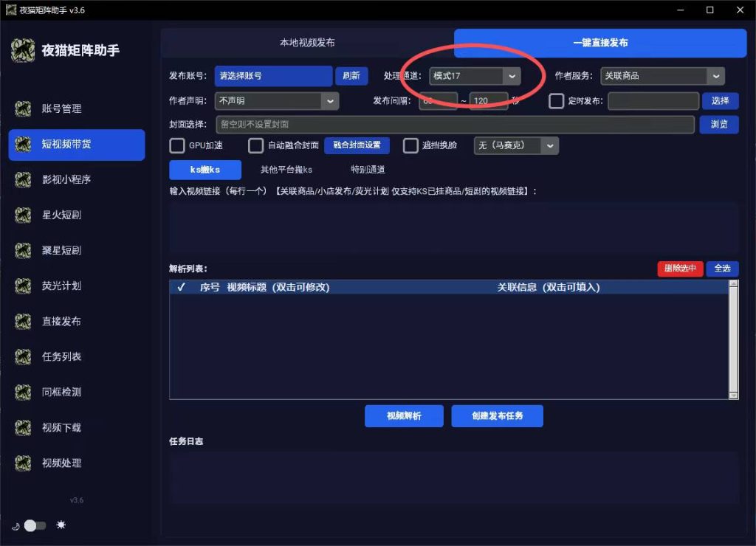Click the cat icon beside 短视频带货
The height and width of the screenshot is (546, 756).
pyautogui.click(x=23, y=144)
